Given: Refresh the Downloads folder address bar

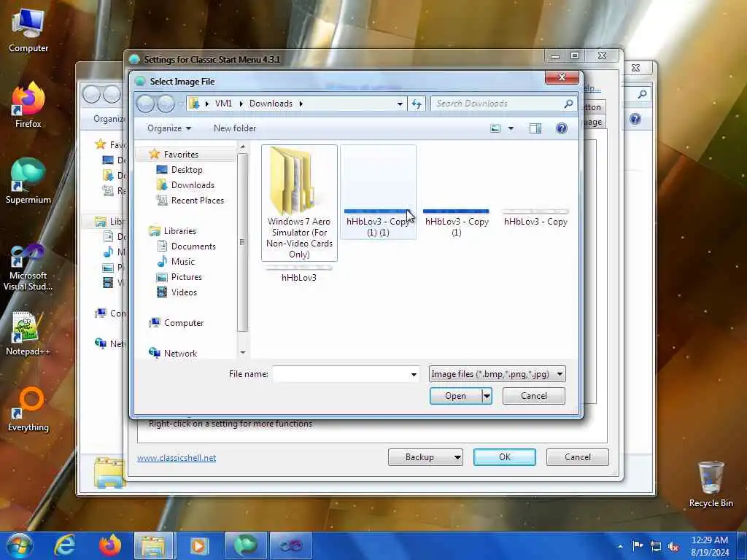Looking at the screenshot, I should (417, 104).
